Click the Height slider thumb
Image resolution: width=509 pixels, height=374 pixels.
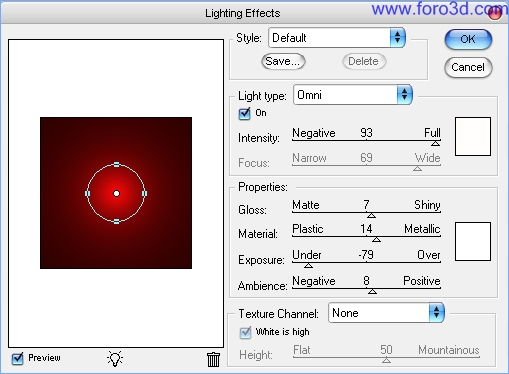click(386, 360)
